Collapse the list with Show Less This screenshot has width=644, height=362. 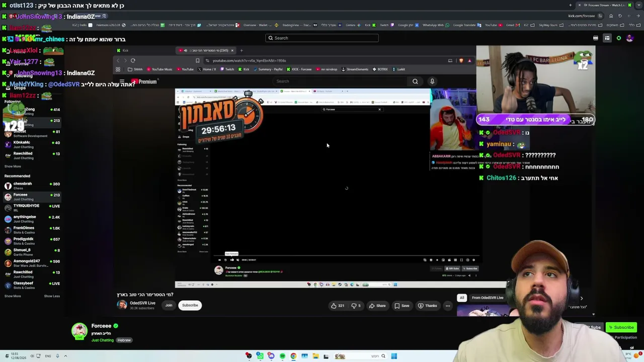[52, 296]
